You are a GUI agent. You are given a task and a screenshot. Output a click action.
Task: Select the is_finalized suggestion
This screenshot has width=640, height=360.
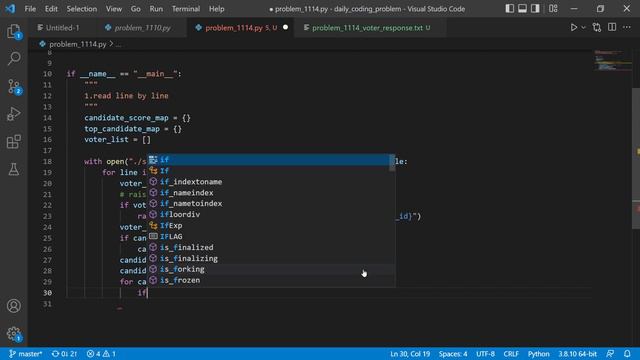click(x=269, y=247)
